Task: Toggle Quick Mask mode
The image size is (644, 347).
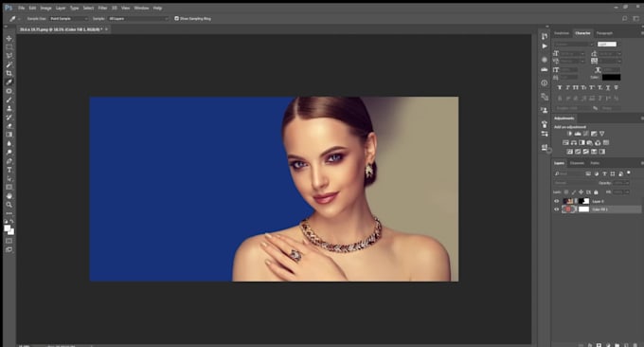Action: (9, 241)
